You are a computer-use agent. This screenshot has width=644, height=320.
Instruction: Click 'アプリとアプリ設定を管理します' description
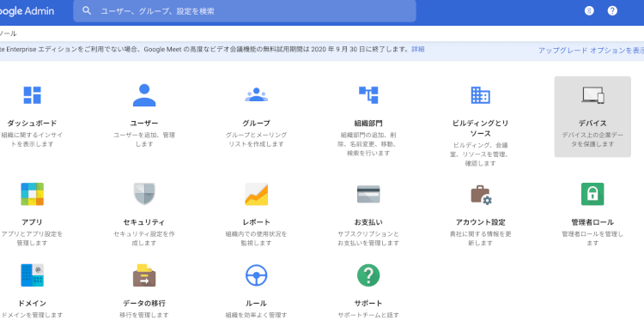point(32,238)
